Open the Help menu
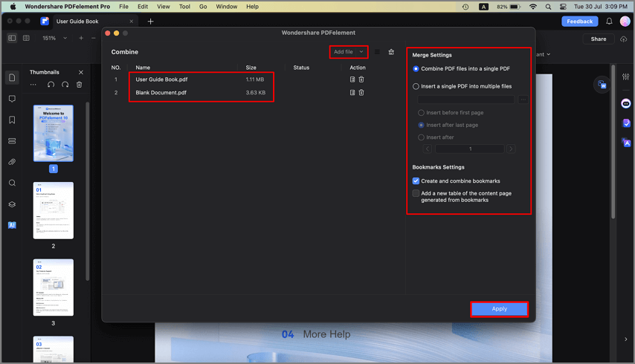Image resolution: width=635 pixels, height=364 pixels. point(252,7)
